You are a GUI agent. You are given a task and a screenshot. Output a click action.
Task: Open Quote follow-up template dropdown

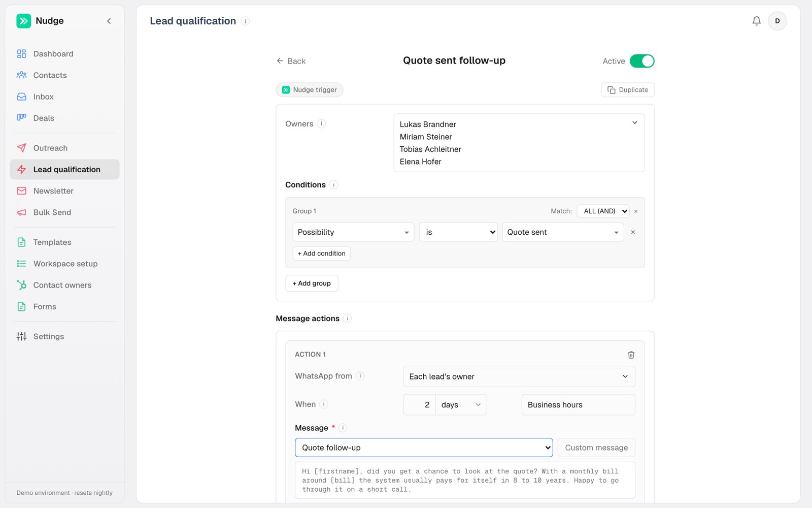424,448
